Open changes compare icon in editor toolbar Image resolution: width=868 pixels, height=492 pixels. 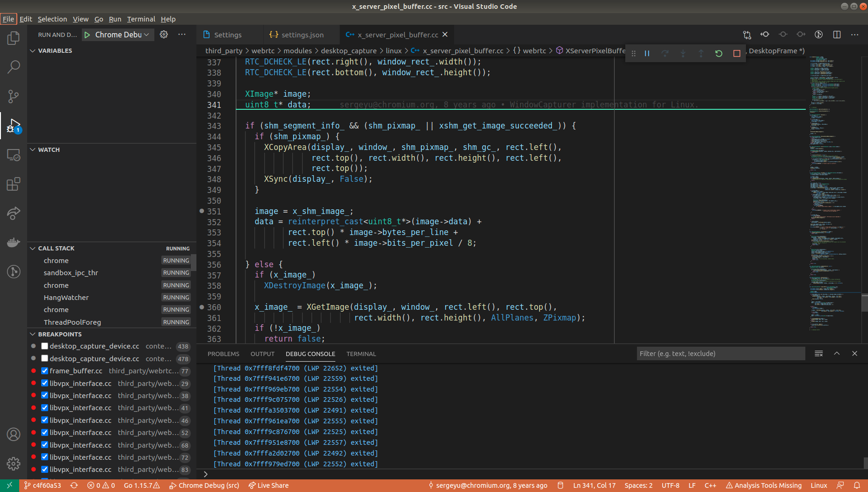click(x=747, y=35)
